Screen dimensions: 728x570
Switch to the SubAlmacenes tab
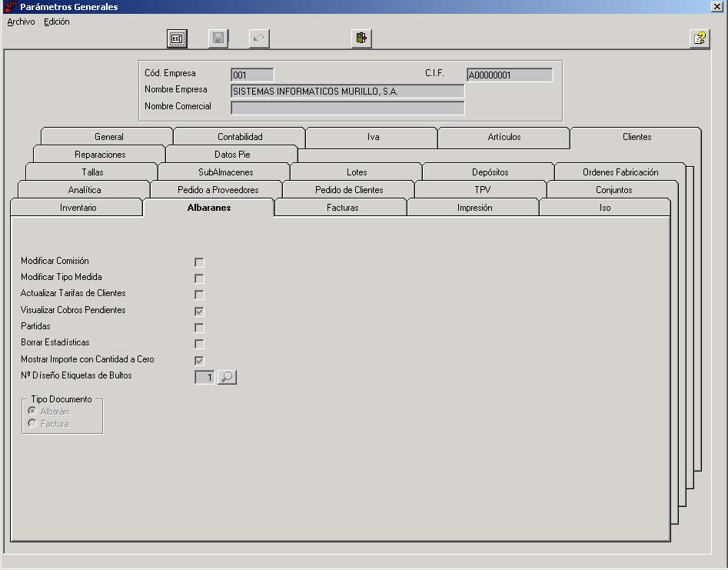point(226,172)
